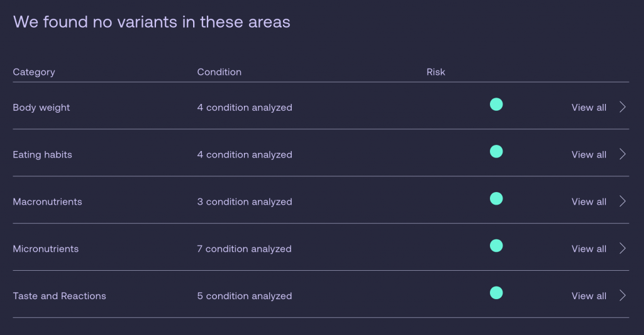Screen dimensions: 644x335
Task: Click the Risk column header
Action: pyautogui.click(x=436, y=72)
